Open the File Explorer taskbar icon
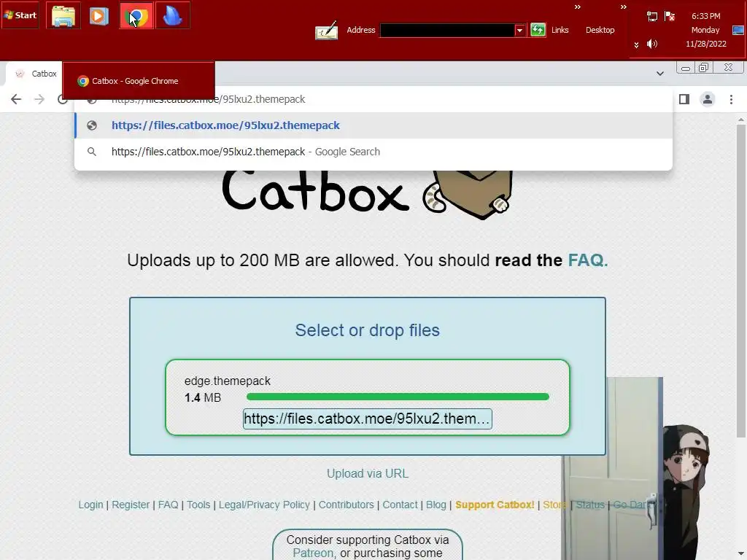This screenshot has height=560, width=747. tap(63, 15)
